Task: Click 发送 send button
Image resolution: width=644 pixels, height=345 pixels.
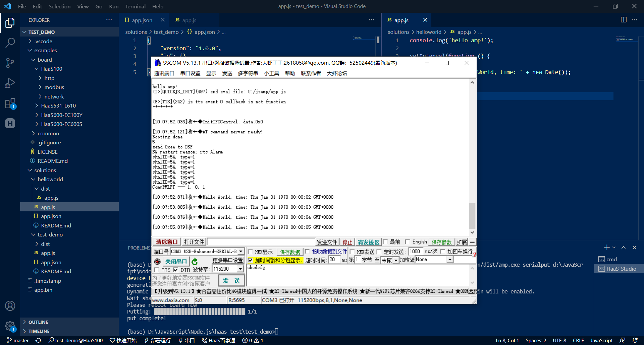Action: click(231, 280)
